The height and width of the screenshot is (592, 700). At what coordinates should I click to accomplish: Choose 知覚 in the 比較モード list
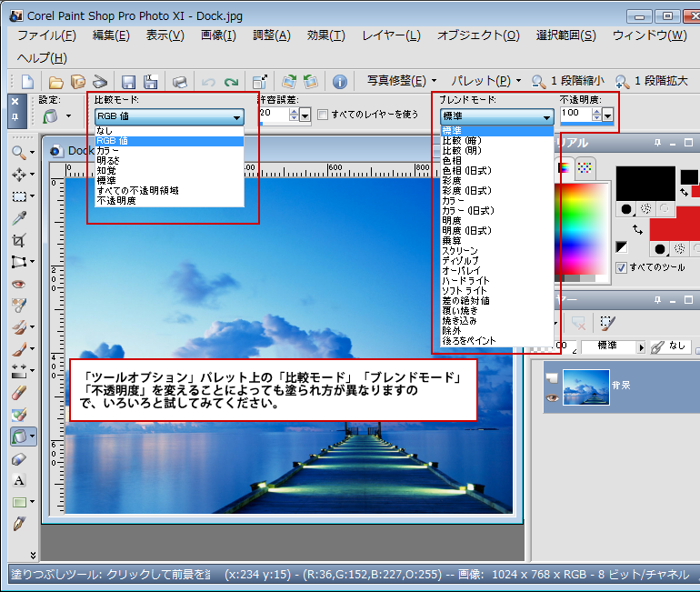pos(106,170)
